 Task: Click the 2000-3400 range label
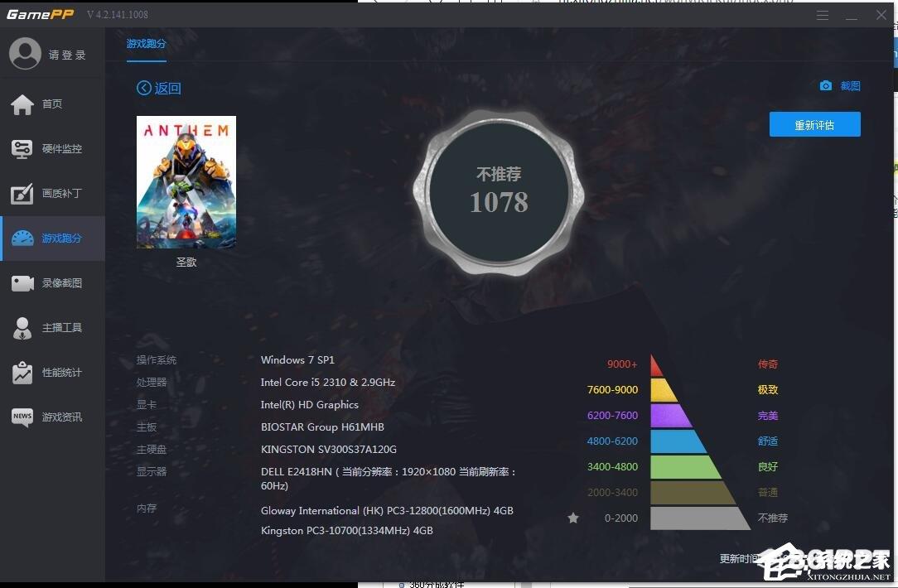(x=612, y=493)
